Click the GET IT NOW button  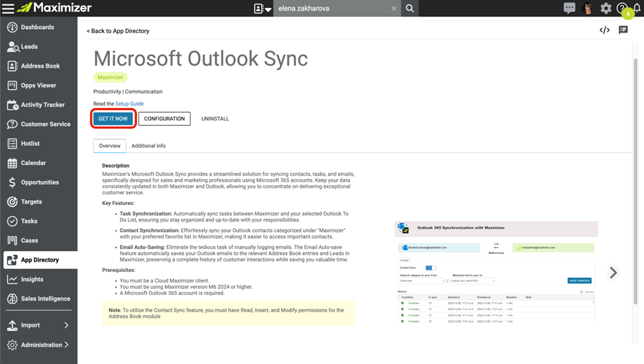(113, 119)
